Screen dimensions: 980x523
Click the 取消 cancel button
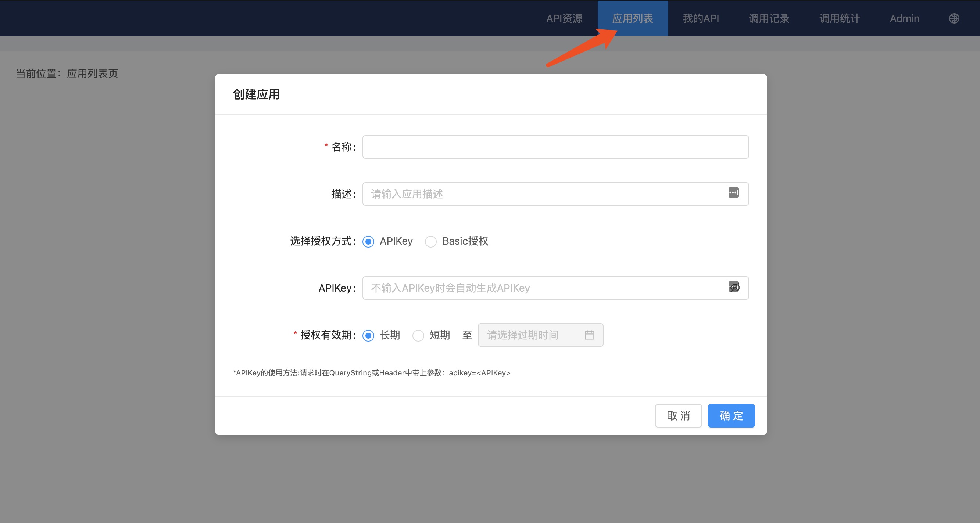coord(678,415)
